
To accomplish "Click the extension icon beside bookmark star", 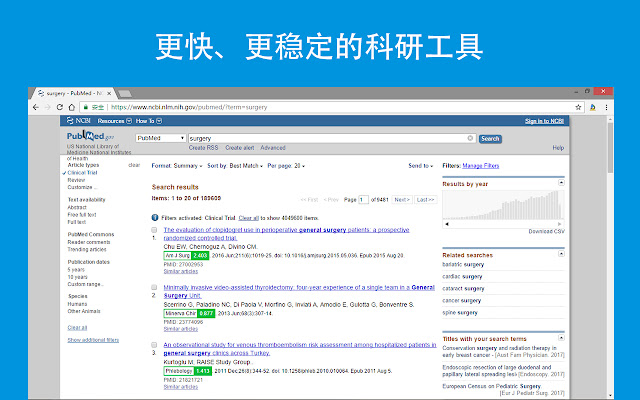I will click(x=593, y=107).
